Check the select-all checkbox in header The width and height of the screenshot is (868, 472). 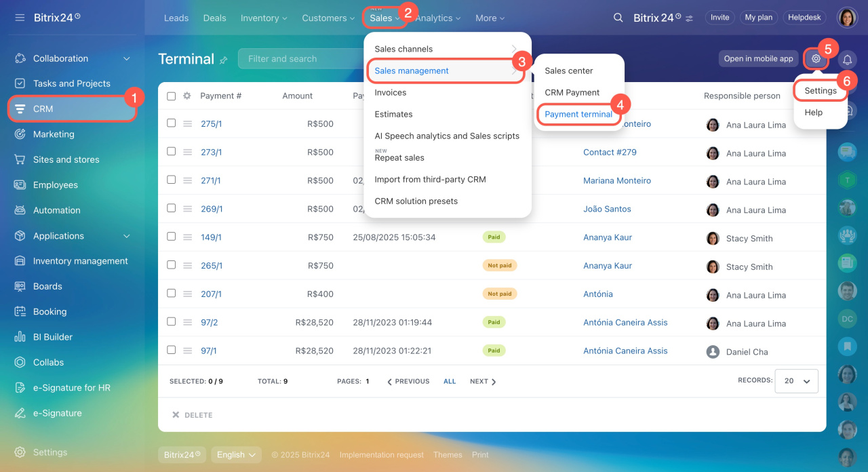(171, 96)
